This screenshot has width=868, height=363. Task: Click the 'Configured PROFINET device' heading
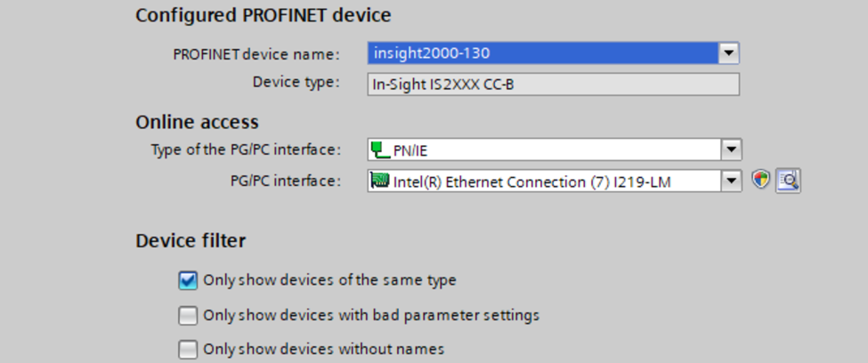click(264, 15)
